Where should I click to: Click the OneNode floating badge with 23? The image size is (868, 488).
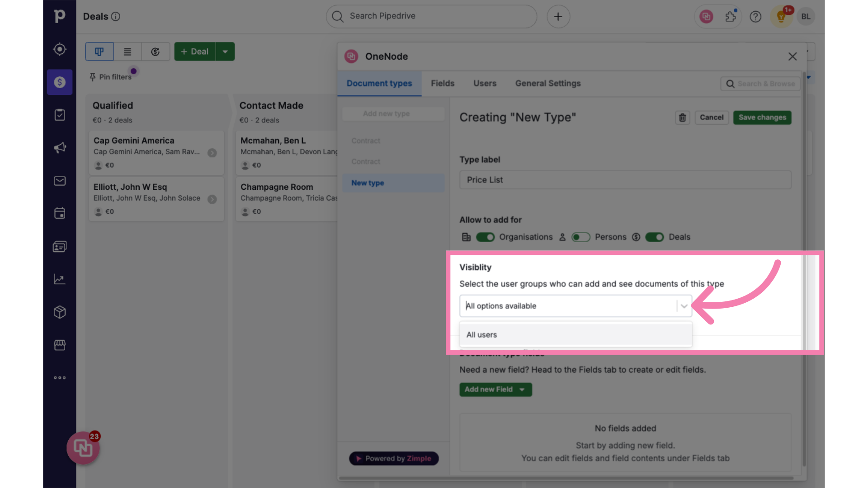coord(83,448)
